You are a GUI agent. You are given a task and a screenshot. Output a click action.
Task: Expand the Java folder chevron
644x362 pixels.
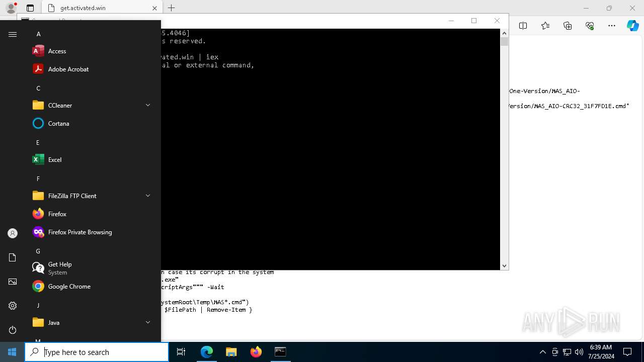[x=148, y=322]
